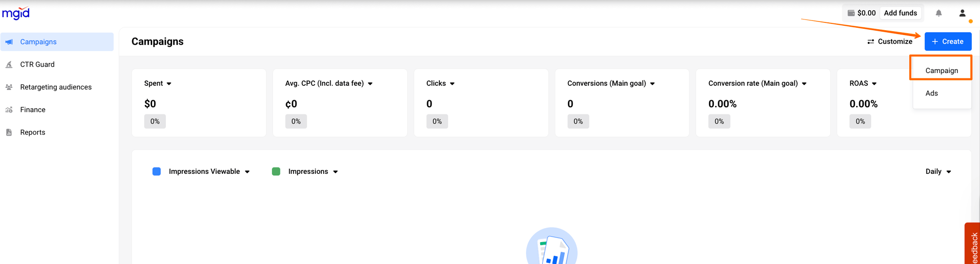Navigate to Finance page
The height and width of the screenshot is (264, 980).
coord(57,110)
